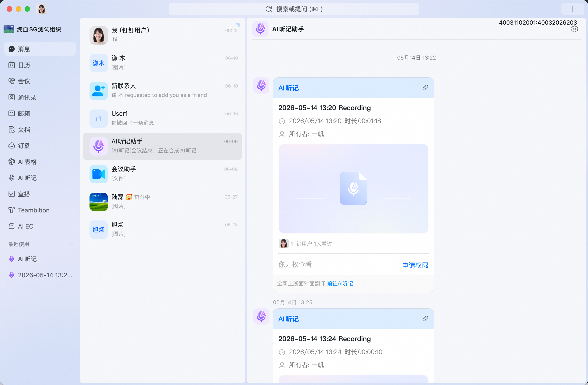Open 文档 documents section
Screen dimensions: 588x385
pyautogui.click(x=40, y=129)
